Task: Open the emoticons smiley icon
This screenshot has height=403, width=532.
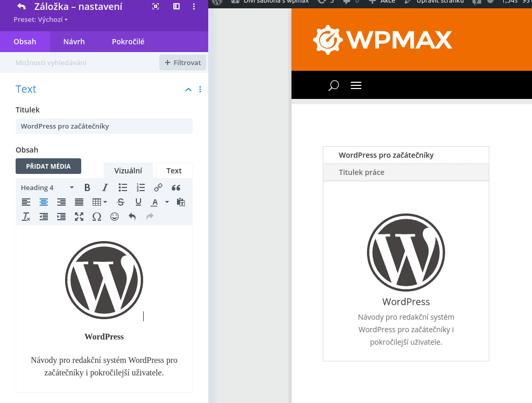Action: [115, 217]
